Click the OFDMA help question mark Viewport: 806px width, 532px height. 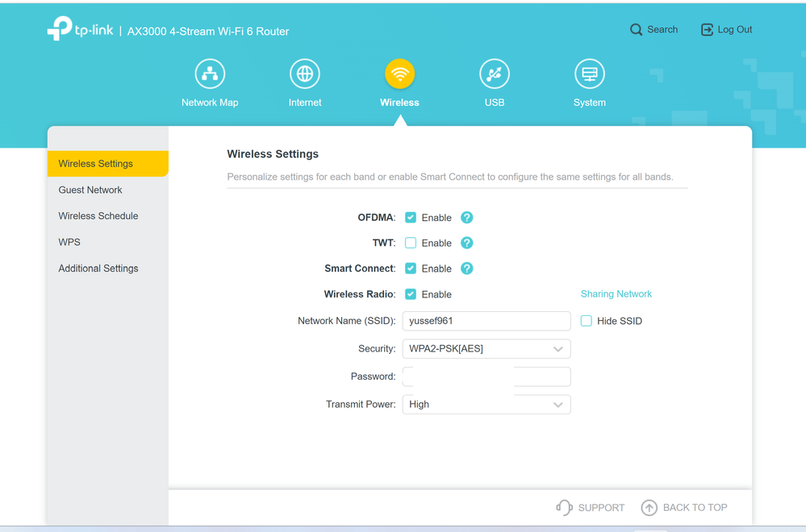(466, 218)
